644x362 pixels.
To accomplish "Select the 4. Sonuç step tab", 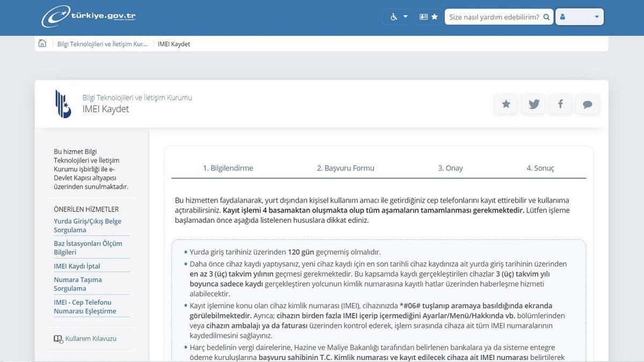I will pyautogui.click(x=540, y=168).
